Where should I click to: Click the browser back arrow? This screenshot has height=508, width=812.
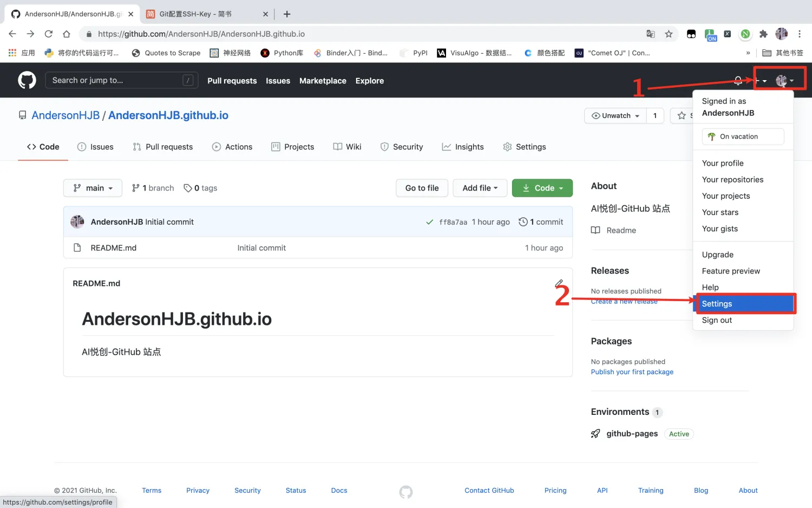point(12,34)
